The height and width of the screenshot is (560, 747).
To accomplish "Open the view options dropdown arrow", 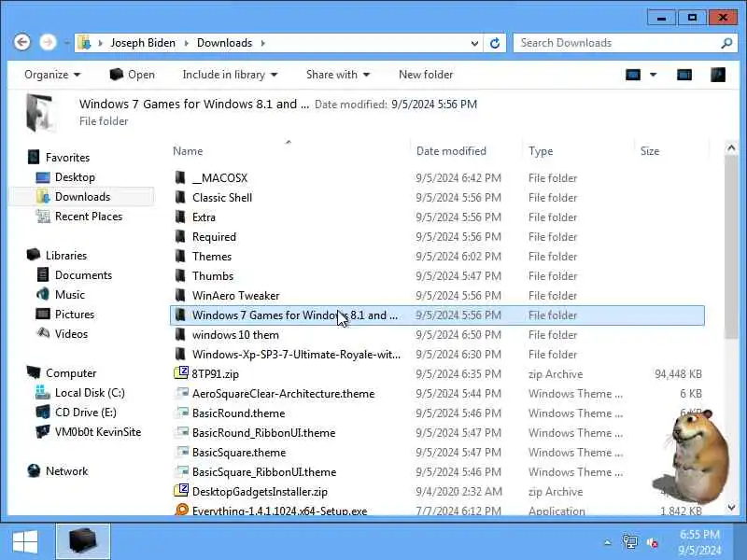I will coord(653,75).
